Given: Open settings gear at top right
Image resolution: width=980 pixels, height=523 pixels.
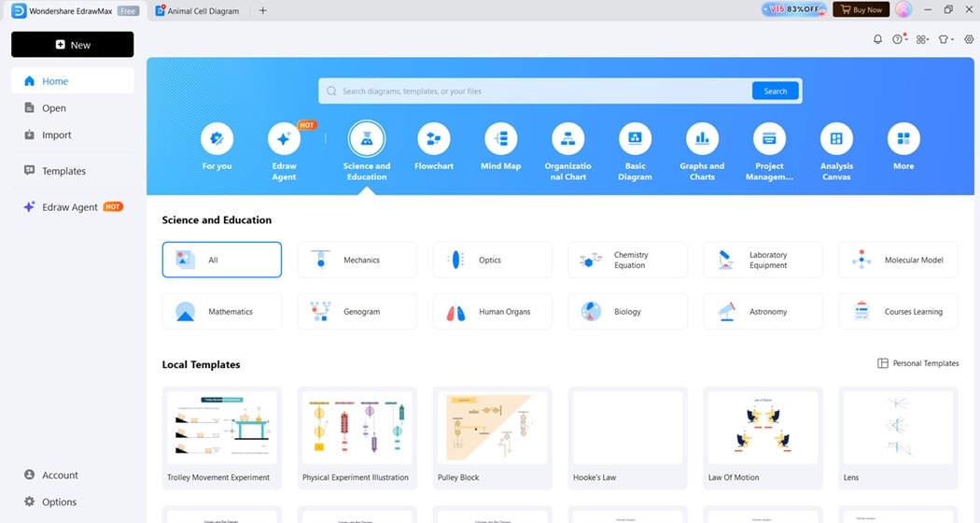Looking at the screenshot, I should pyautogui.click(x=969, y=39).
